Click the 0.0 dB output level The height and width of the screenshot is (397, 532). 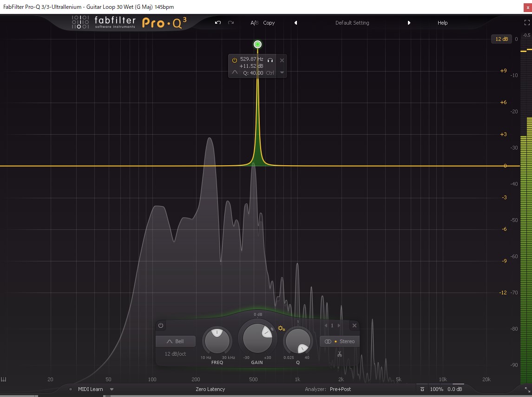pos(455,389)
